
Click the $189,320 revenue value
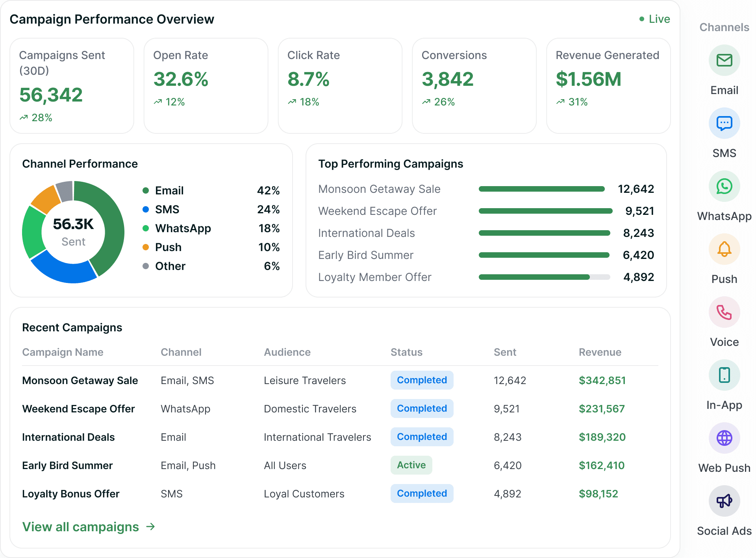(x=602, y=437)
